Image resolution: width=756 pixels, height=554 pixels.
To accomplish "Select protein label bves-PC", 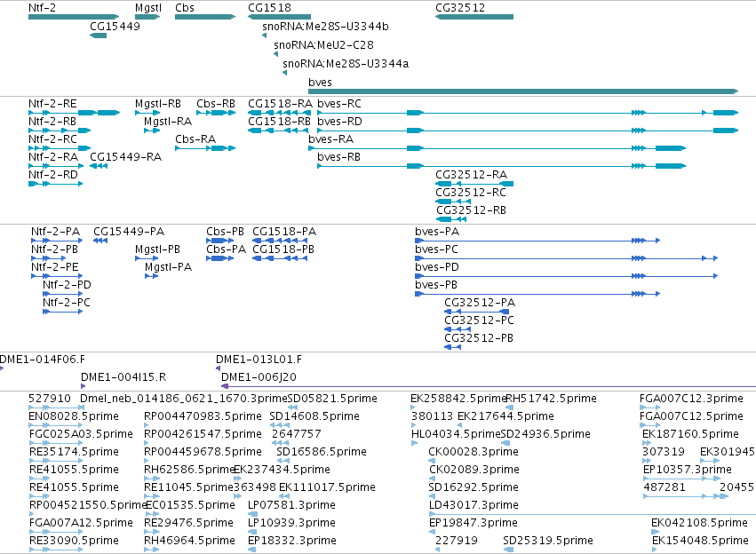I will coord(436,249).
